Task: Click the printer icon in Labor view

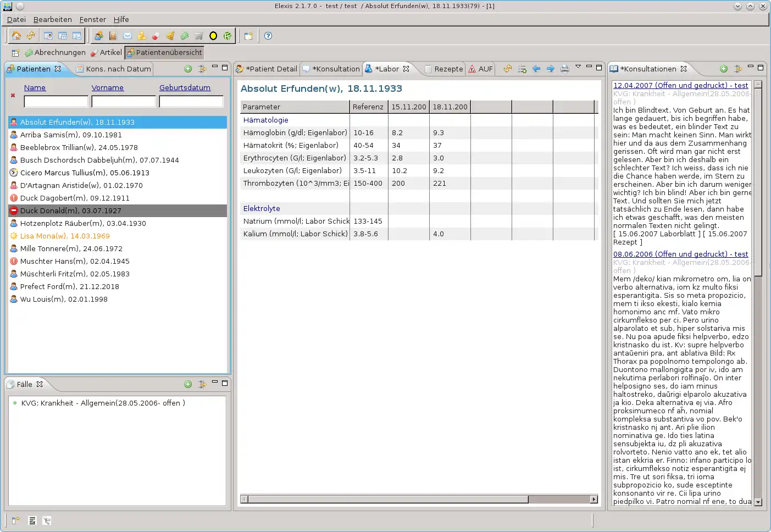Action: 564,69
